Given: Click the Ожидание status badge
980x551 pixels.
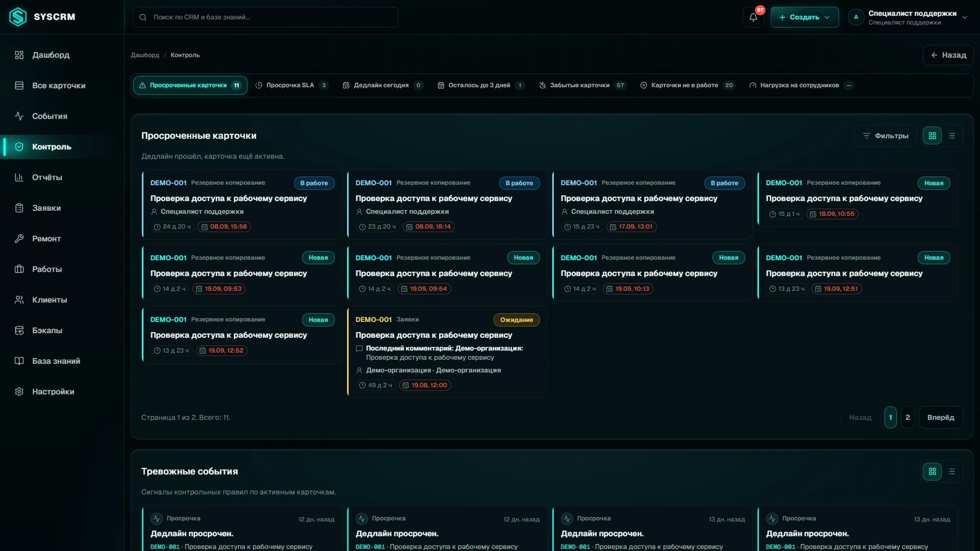Looking at the screenshot, I should 517,320.
